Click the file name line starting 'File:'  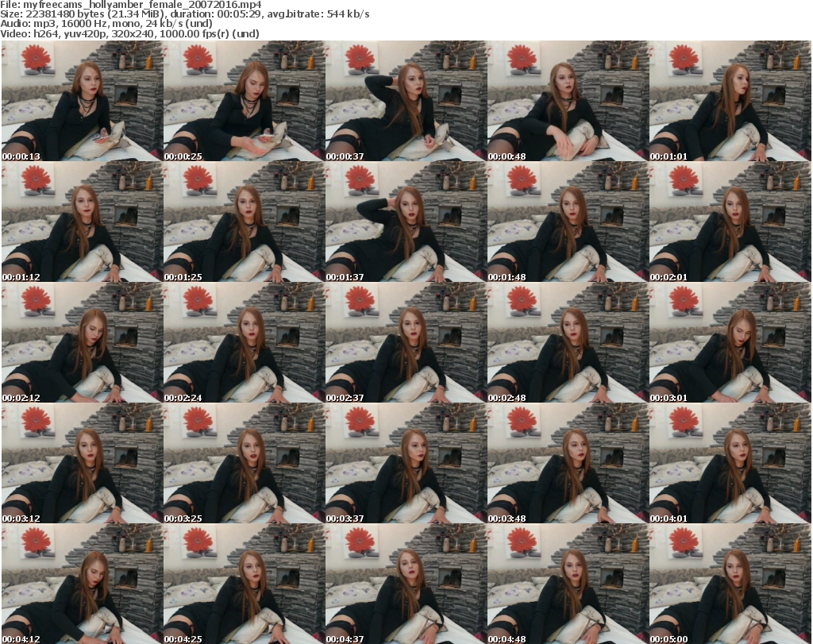pos(131,5)
